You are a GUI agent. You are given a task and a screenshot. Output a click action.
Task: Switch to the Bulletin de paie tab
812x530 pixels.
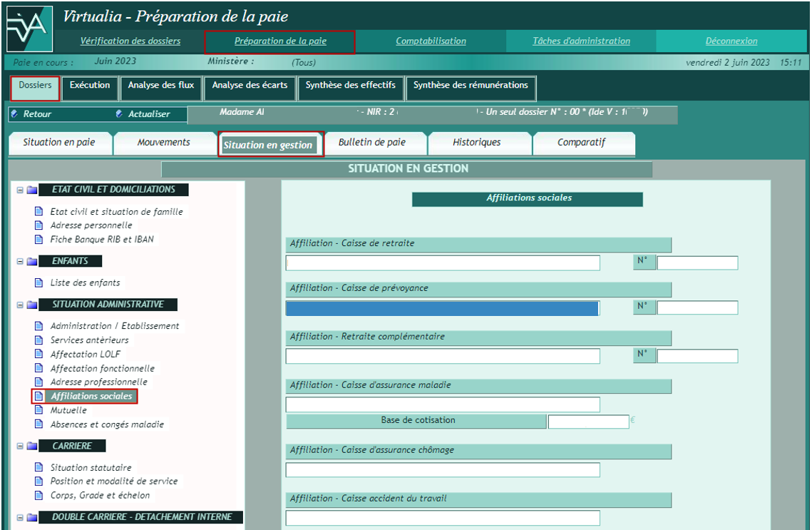[x=372, y=143]
